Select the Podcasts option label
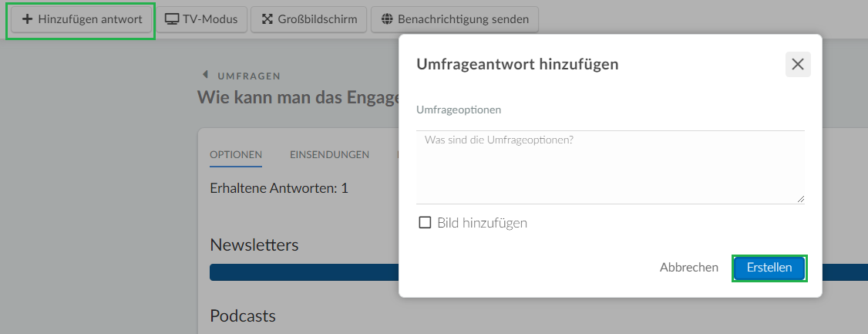 click(x=243, y=315)
